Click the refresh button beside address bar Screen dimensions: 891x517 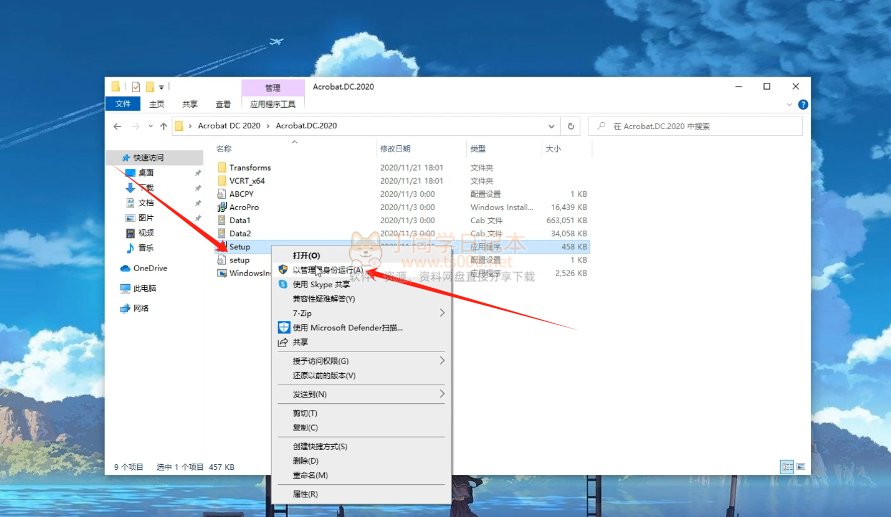571,127
